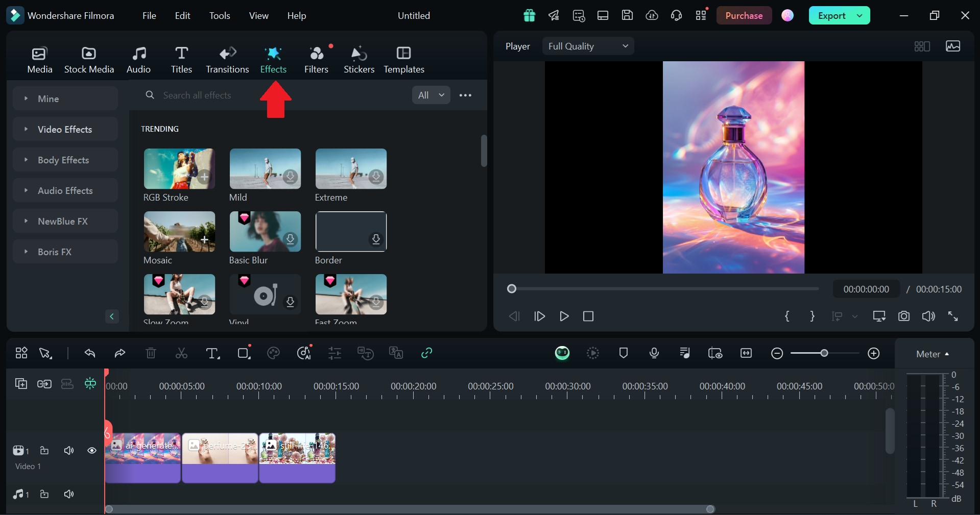Open the View menu
The height and width of the screenshot is (515, 980).
[x=259, y=16]
